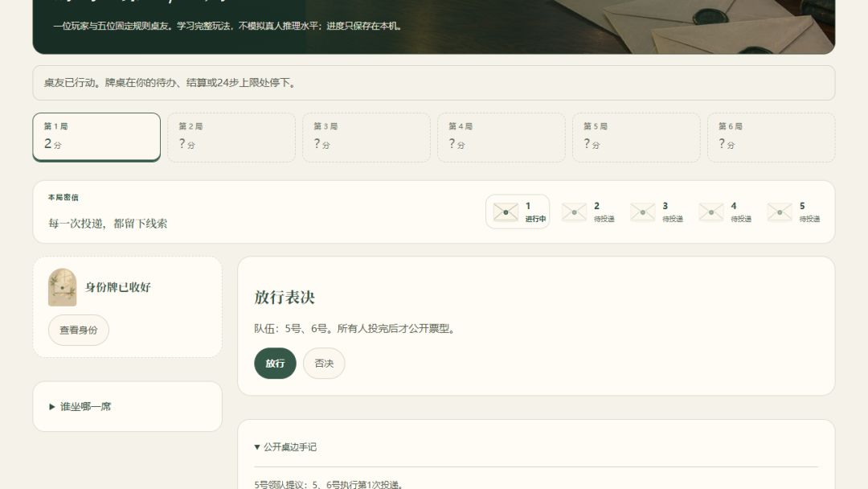This screenshot has height=489, width=868.
Task: Expand the 谁坐哪一席 section
Action: (x=80, y=406)
